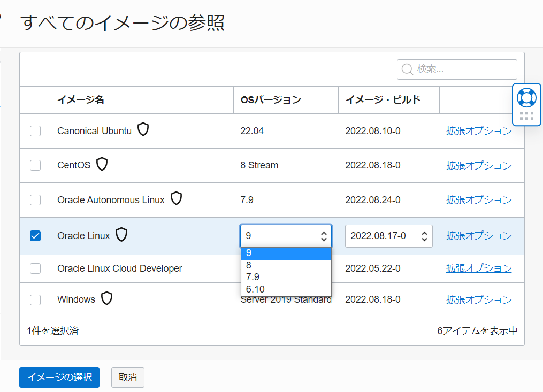Open the image build 2022.08.17-0 dropdown

coord(388,236)
